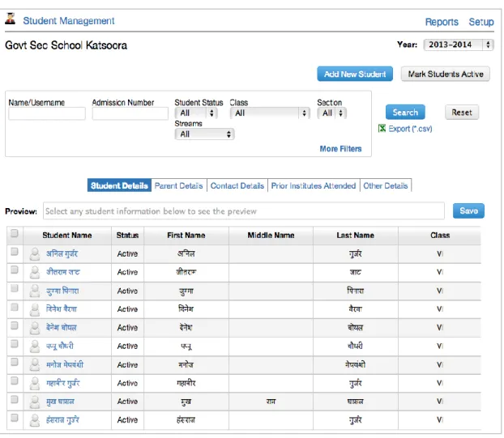
Task: Open the Class filter dropdown
Action: (x=270, y=113)
